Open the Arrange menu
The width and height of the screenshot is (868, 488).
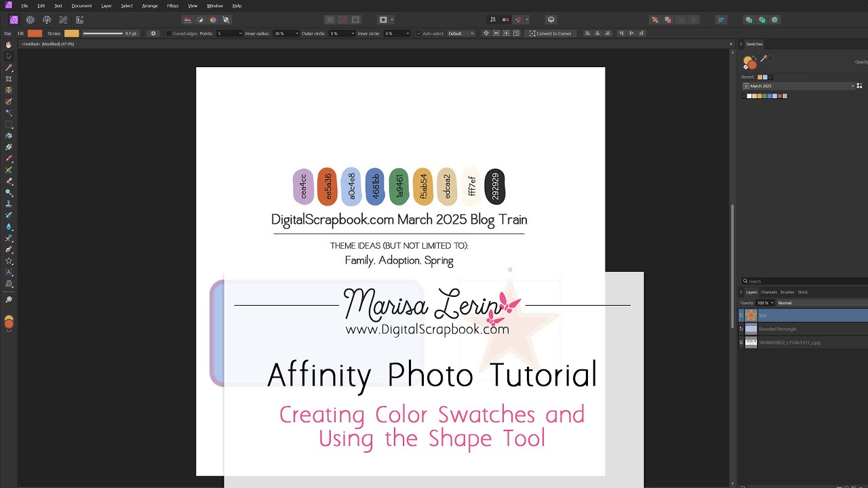click(x=150, y=5)
